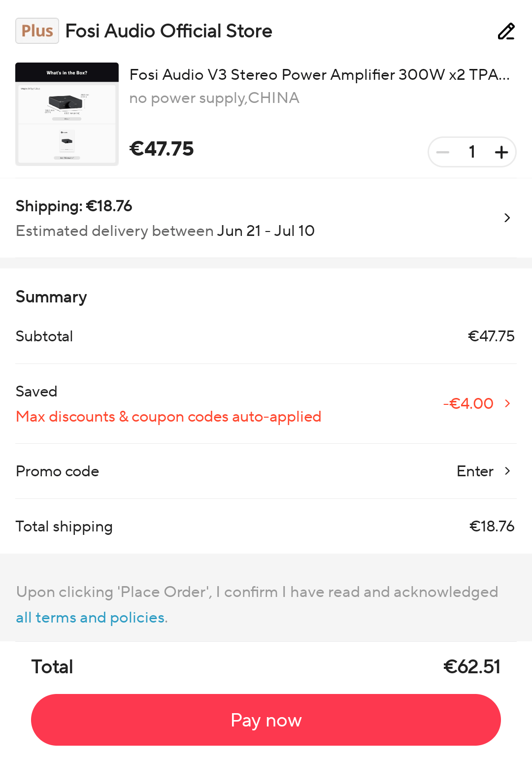This screenshot has width=532, height=758.
Task: Decrease quantity with the minus icon
Action: pos(443,152)
